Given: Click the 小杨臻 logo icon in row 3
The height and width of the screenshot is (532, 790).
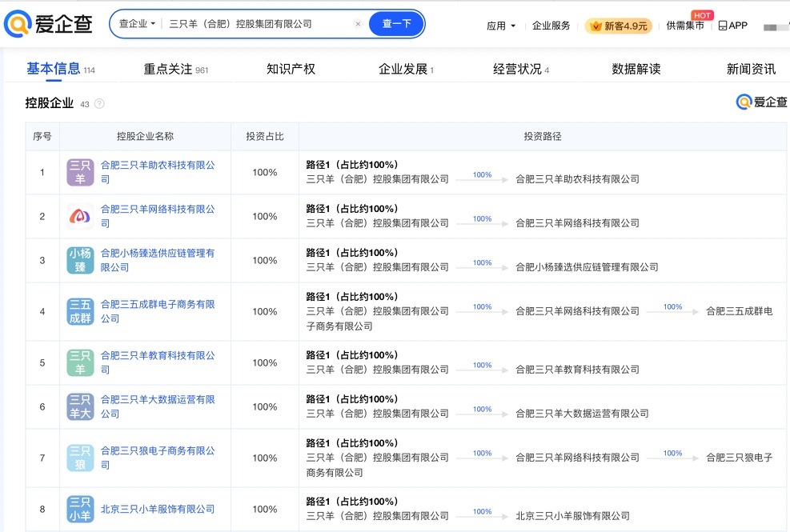Looking at the screenshot, I should (80, 261).
